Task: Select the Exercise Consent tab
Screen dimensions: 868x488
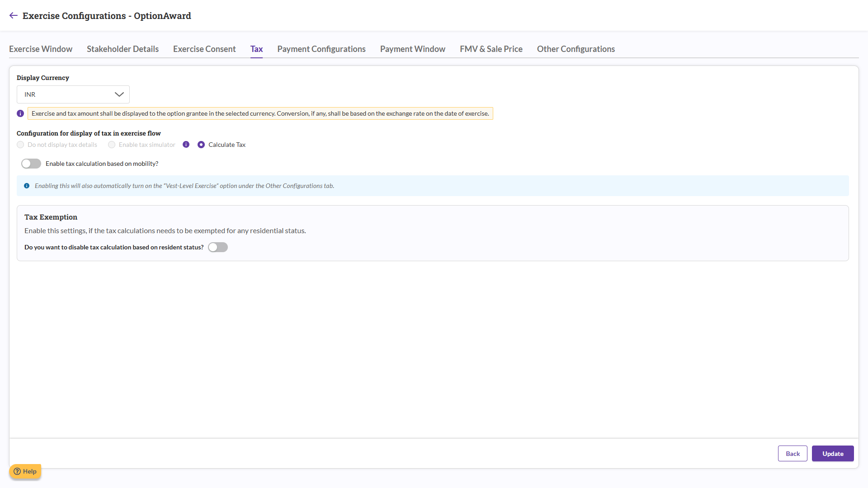Action: pyautogui.click(x=204, y=49)
